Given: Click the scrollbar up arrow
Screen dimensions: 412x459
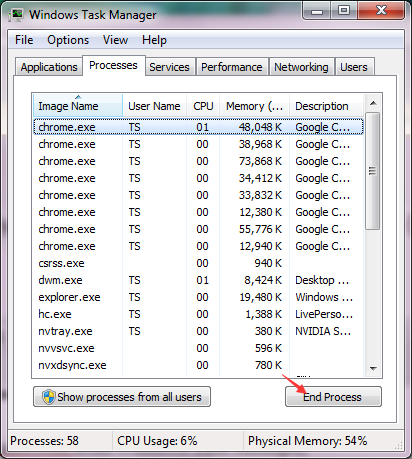Looking at the screenshot, I should click(373, 103).
